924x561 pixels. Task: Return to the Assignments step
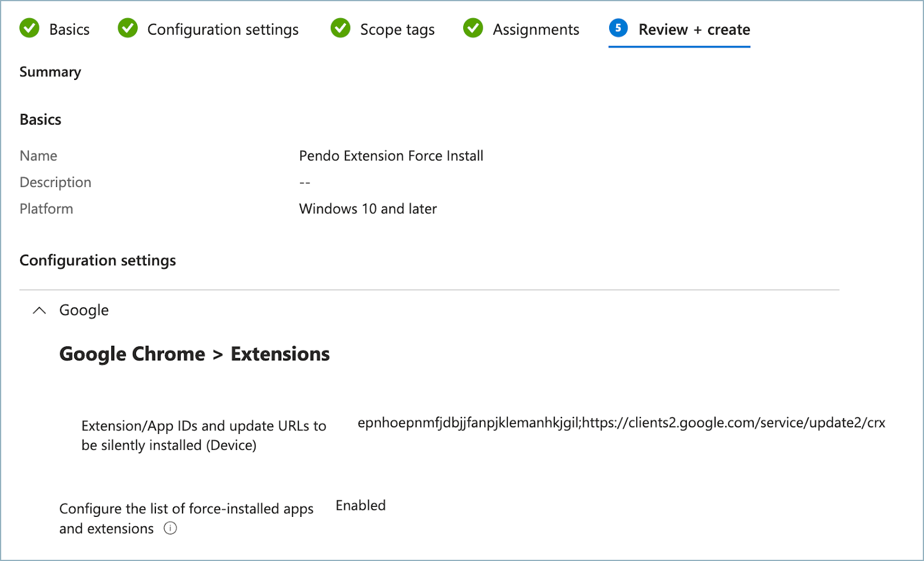[x=536, y=29]
